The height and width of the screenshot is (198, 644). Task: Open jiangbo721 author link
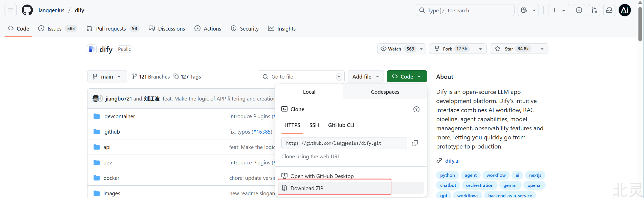(119, 99)
